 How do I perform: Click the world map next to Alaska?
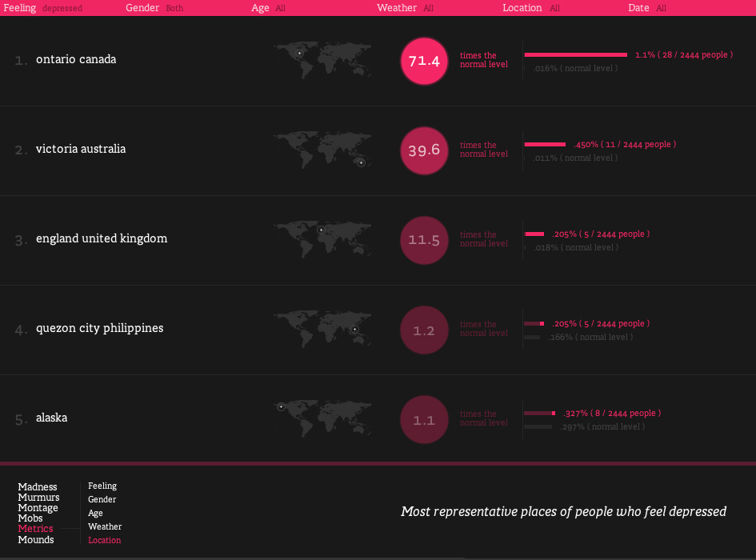pyautogui.click(x=322, y=418)
